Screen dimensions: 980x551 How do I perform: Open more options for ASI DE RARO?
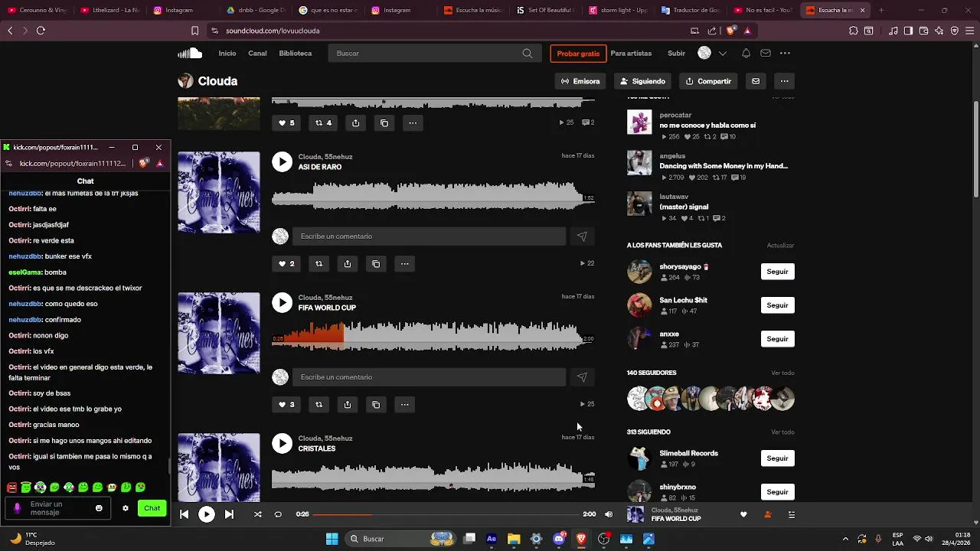coord(405,264)
